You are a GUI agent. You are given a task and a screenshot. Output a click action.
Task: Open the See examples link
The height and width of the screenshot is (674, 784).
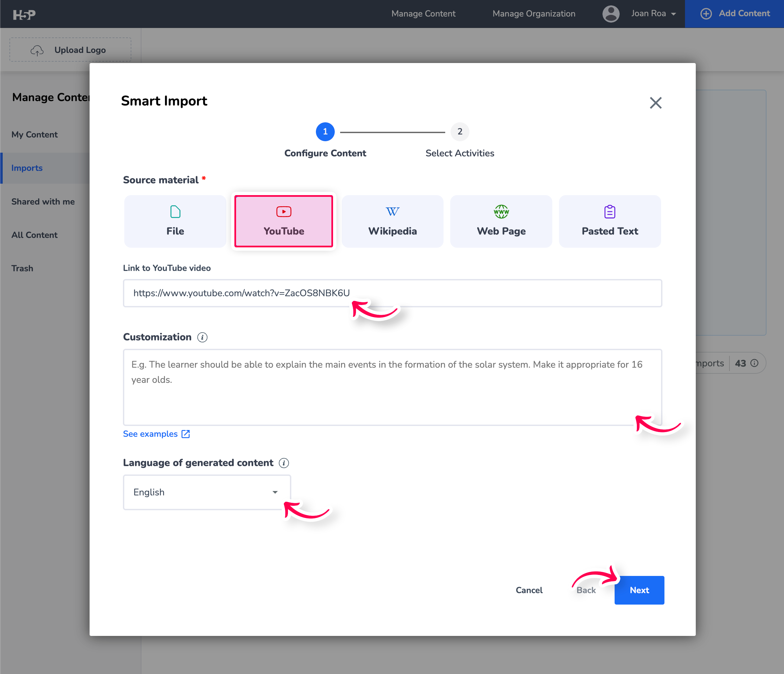coord(156,434)
